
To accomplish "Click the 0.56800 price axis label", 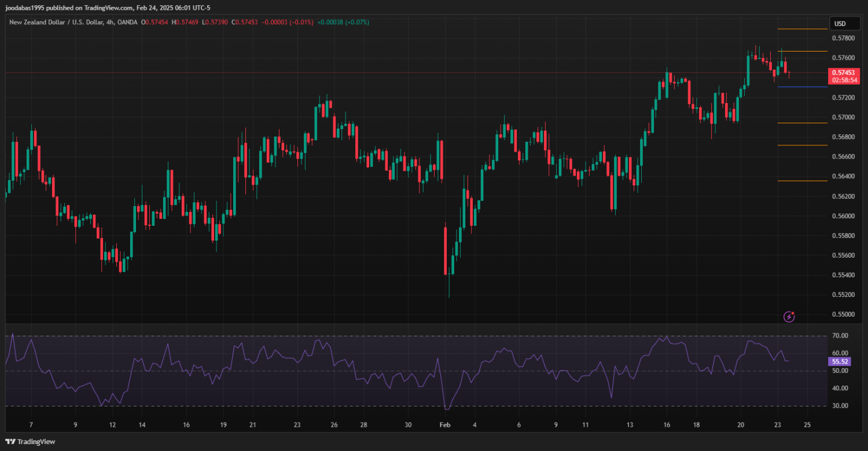I will 843,137.
